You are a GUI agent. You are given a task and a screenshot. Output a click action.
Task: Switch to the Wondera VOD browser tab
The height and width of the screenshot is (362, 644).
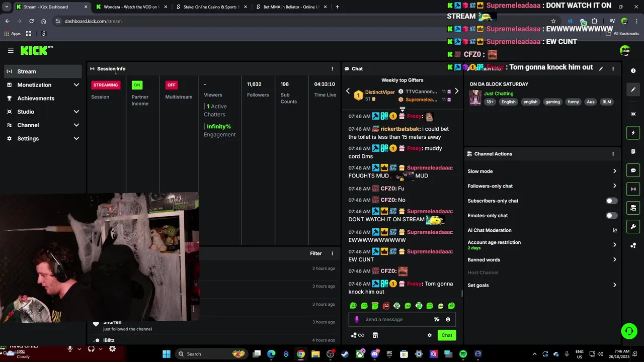131,7
